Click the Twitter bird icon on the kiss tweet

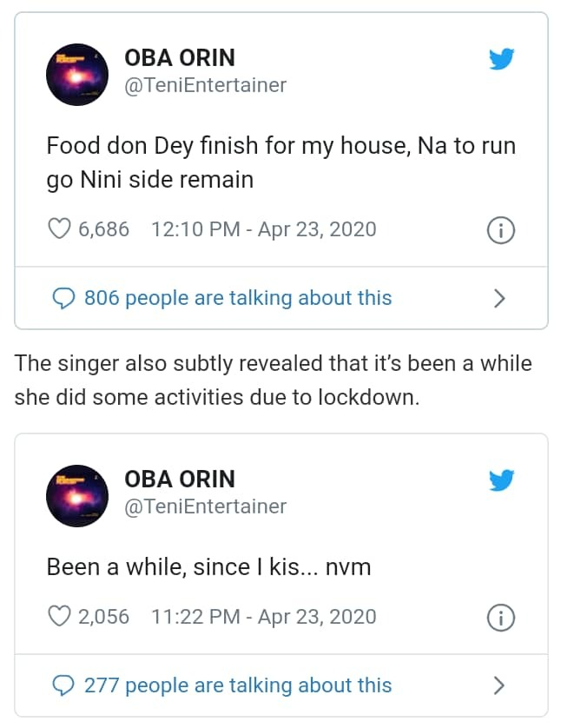[x=501, y=480]
